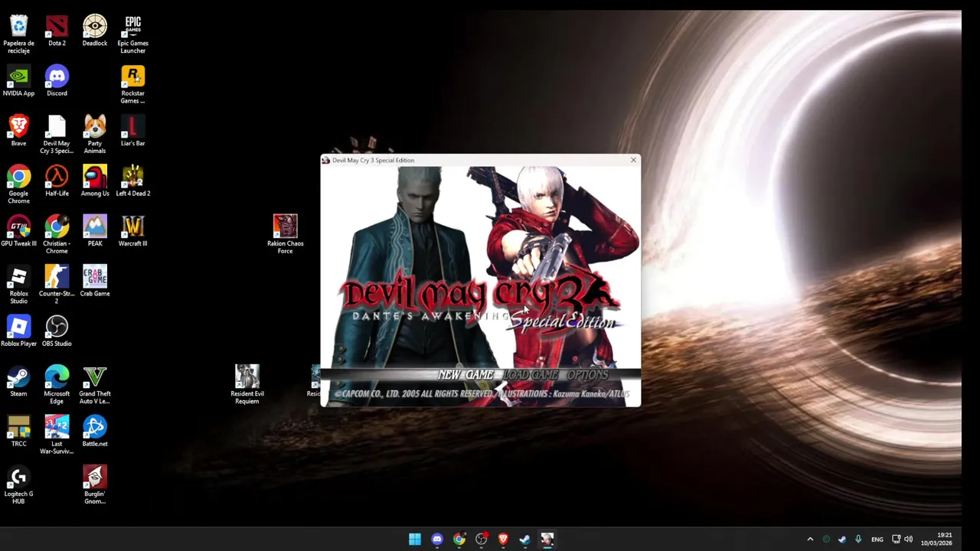
Task: Select the PEAK desktop shortcut
Action: pyautogui.click(x=95, y=231)
